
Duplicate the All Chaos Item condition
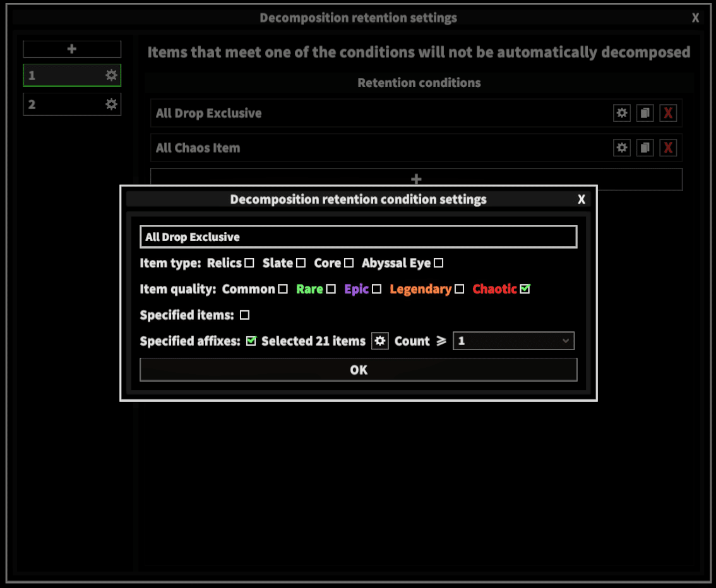645,148
